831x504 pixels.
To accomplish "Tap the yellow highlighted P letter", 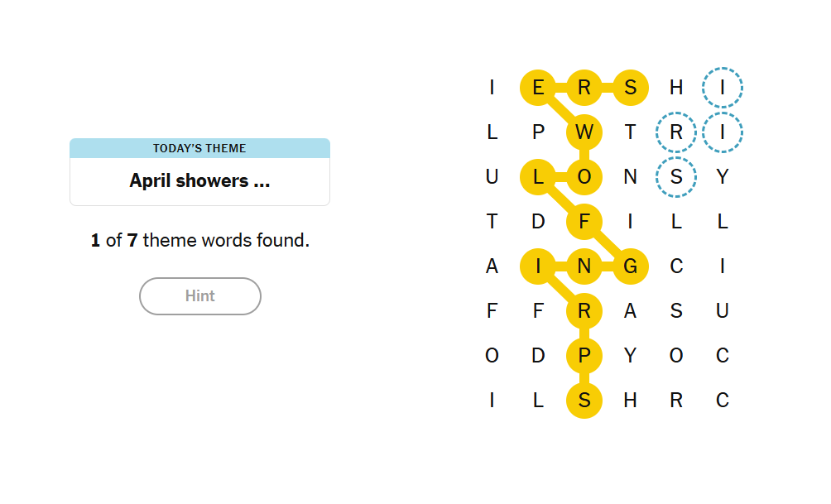I will click(x=584, y=356).
